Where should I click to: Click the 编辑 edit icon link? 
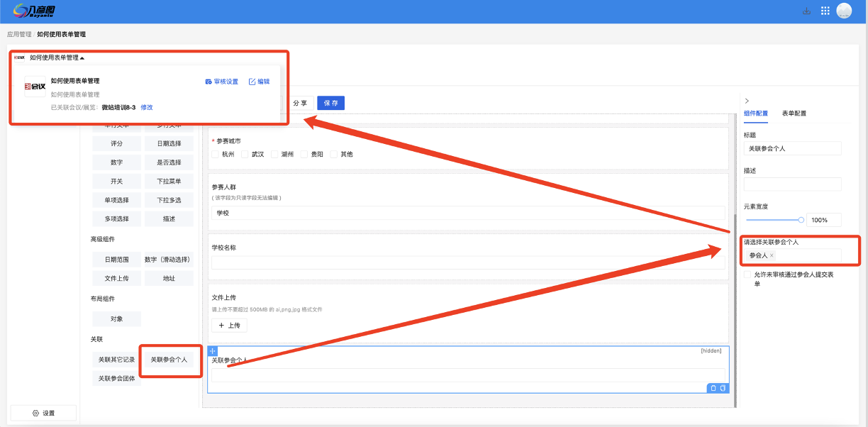pyautogui.click(x=259, y=82)
